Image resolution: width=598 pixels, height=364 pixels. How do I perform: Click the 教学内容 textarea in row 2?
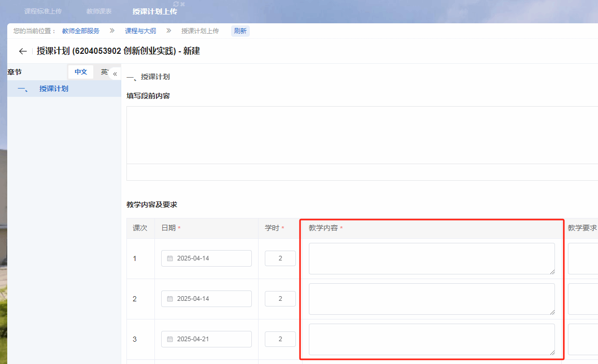(x=431, y=299)
